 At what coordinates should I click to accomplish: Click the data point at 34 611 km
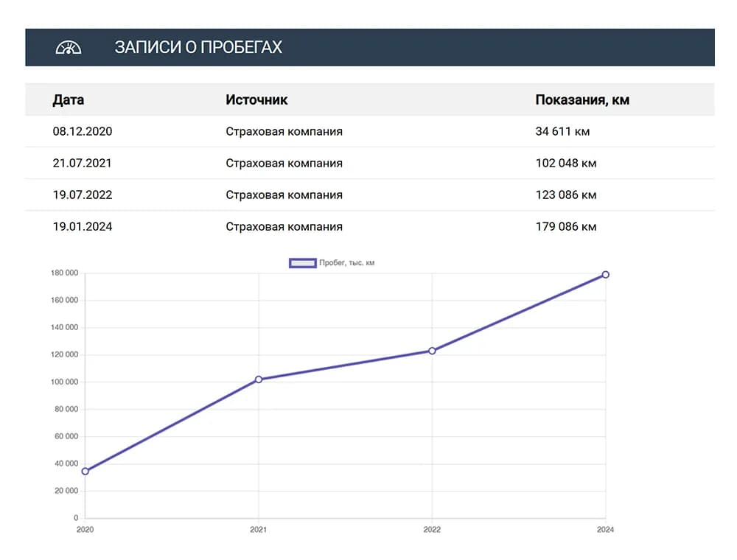click(85, 470)
